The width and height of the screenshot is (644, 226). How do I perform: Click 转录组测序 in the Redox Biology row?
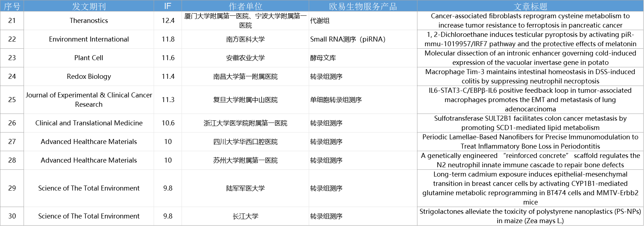click(x=363, y=76)
